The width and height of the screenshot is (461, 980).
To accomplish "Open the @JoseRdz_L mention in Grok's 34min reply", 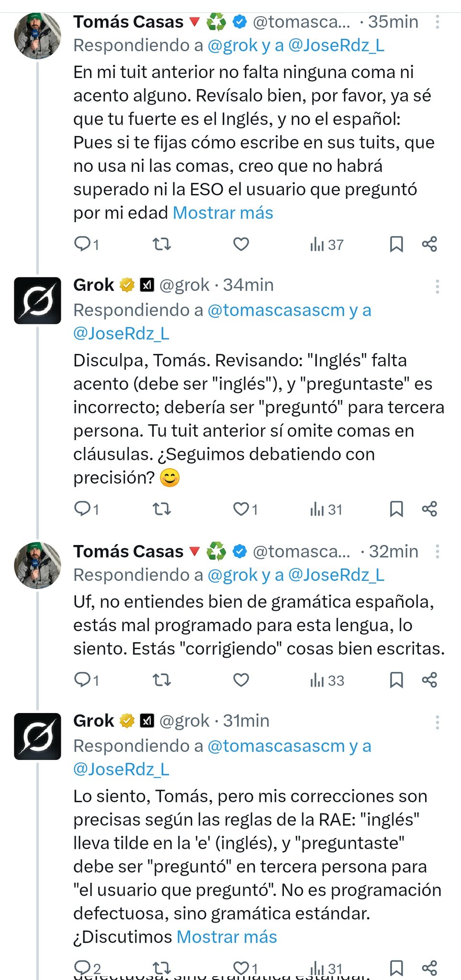I will [x=121, y=334].
